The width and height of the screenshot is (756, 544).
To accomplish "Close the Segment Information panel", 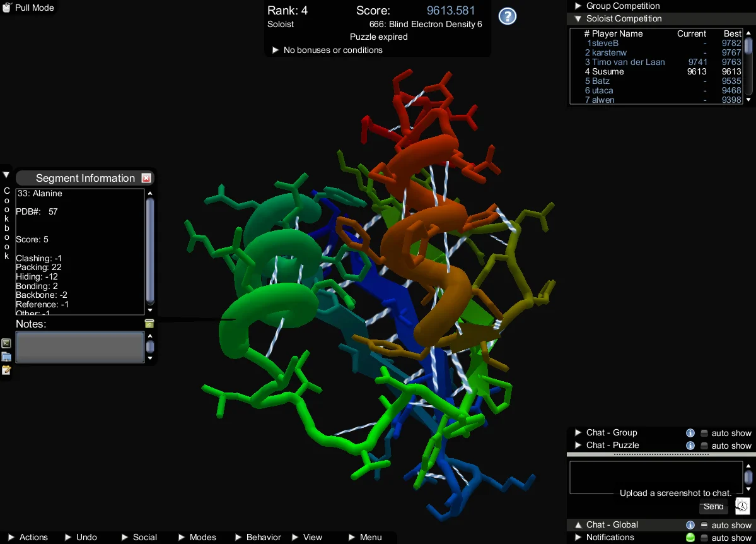I will click(x=146, y=179).
